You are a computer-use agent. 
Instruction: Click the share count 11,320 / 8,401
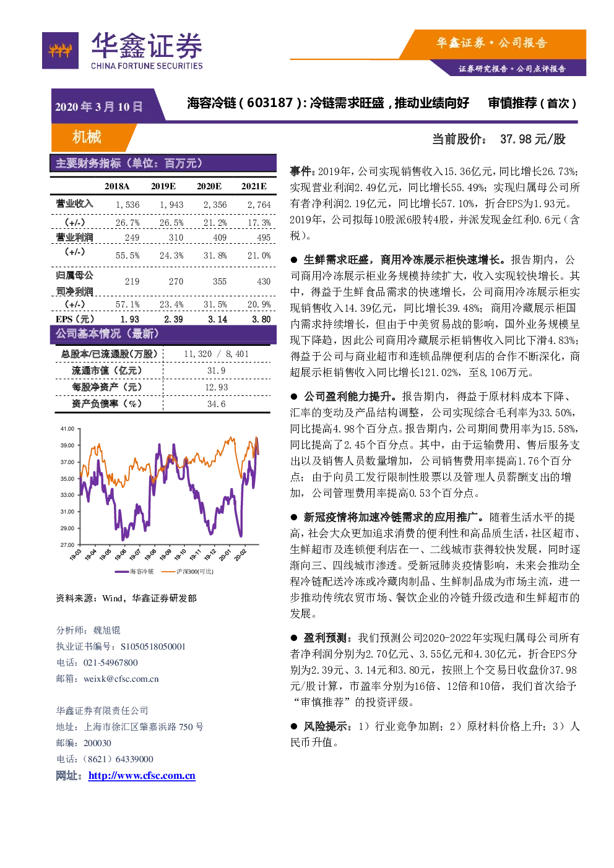pos(216,354)
